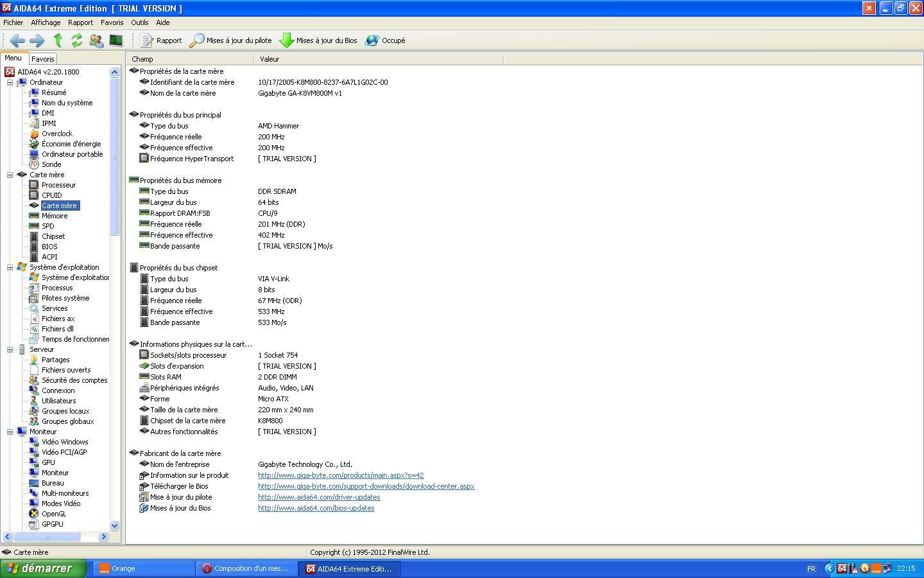Collapse the Moniteur tree node

point(10,432)
